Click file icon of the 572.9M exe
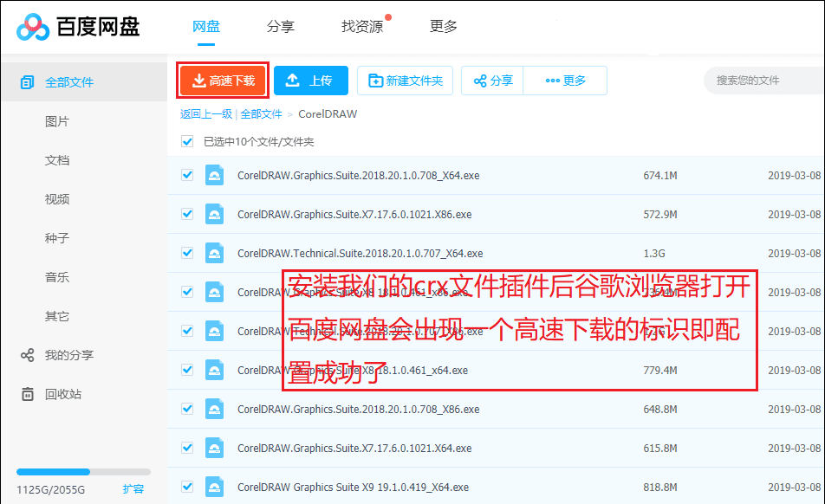The width and height of the screenshot is (825, 504). coord(214,214)
